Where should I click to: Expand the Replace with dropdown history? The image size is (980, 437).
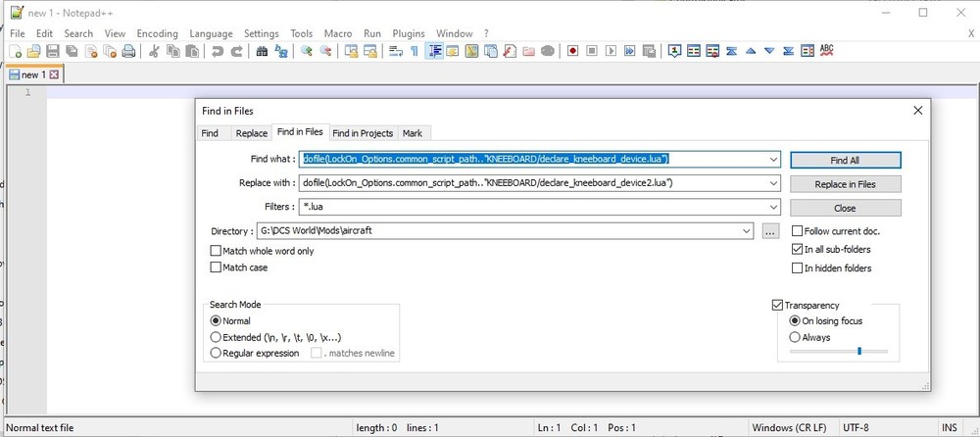[774, 183]
